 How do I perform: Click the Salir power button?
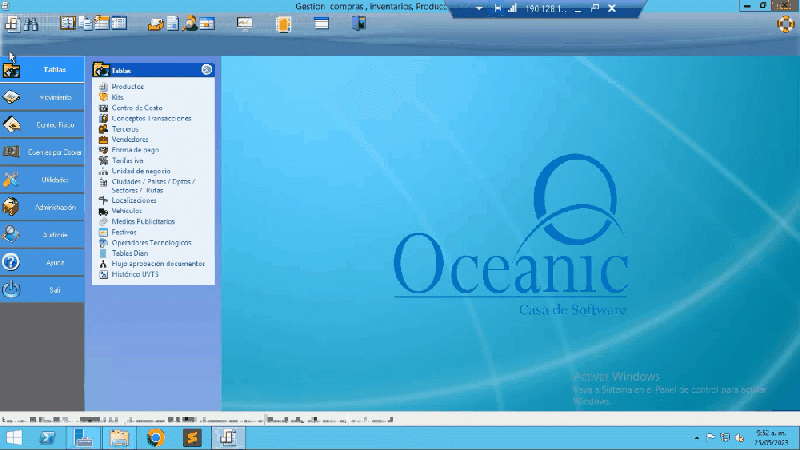12,290
